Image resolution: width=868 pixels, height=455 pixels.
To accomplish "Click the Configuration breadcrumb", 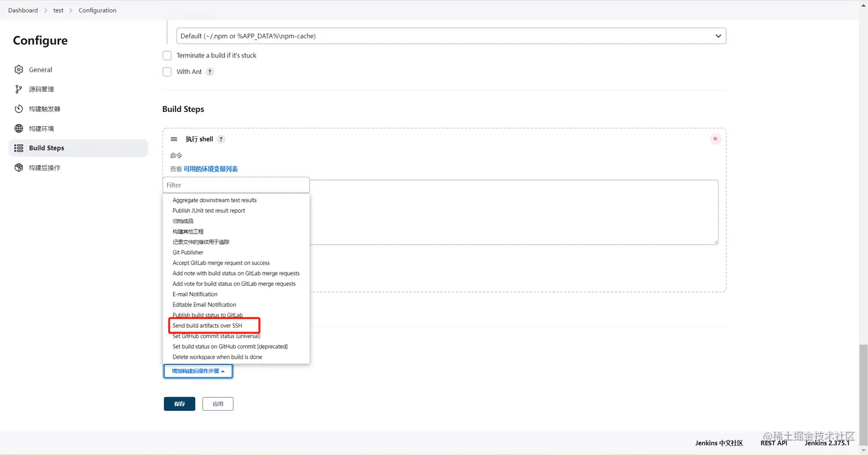I will click(98, 10).
